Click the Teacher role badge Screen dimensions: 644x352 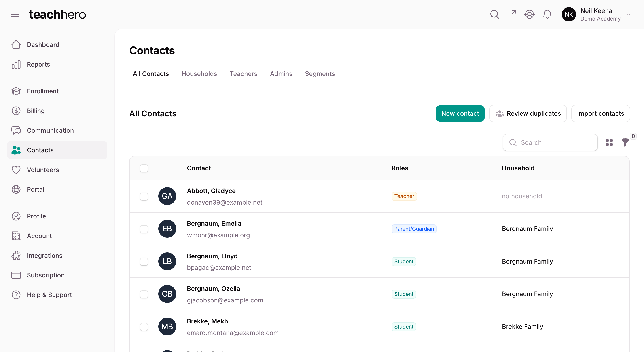tap(404, 196)
